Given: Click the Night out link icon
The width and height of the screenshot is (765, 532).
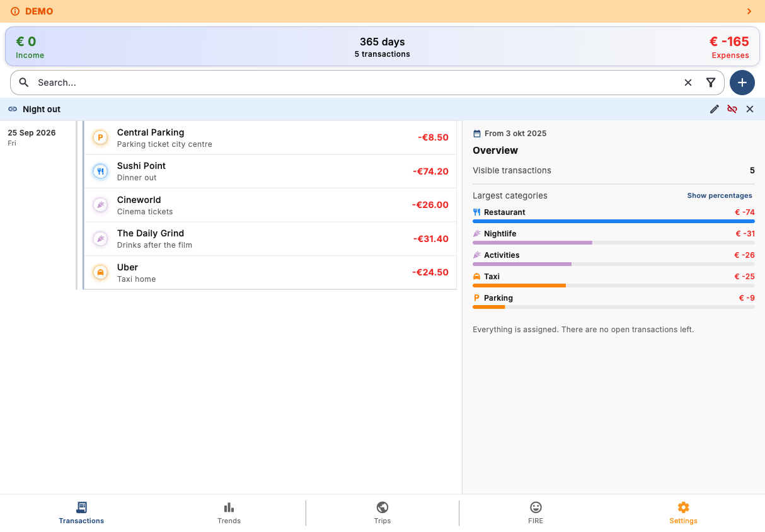Looking at the screenshot, I should pos(13,109).
